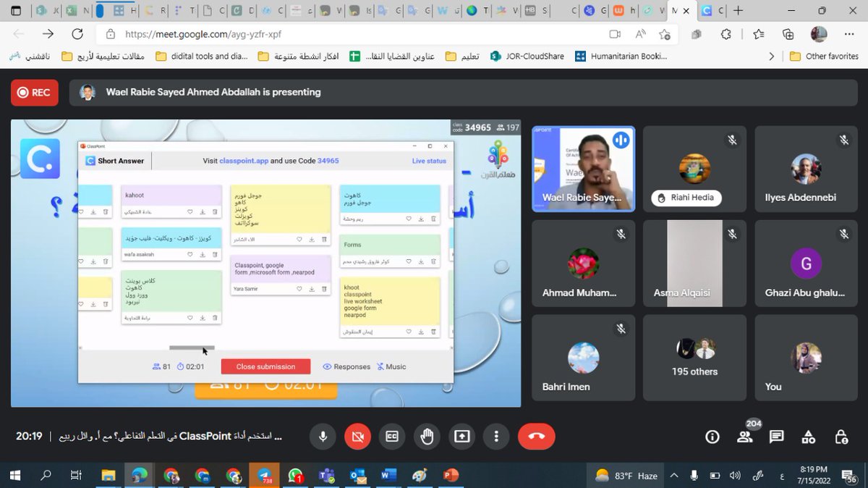Click the 197 participants count in ClassPoint

coord(508,127)
